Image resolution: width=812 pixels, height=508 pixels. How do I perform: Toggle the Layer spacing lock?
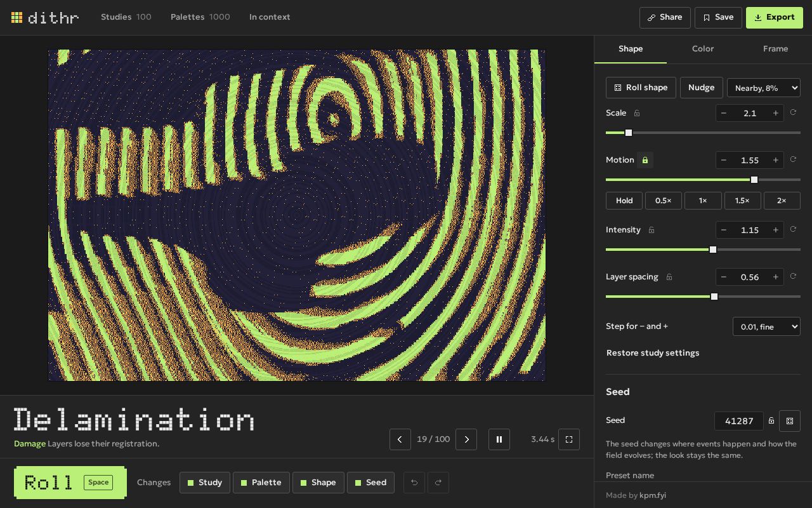coord(669,277)
